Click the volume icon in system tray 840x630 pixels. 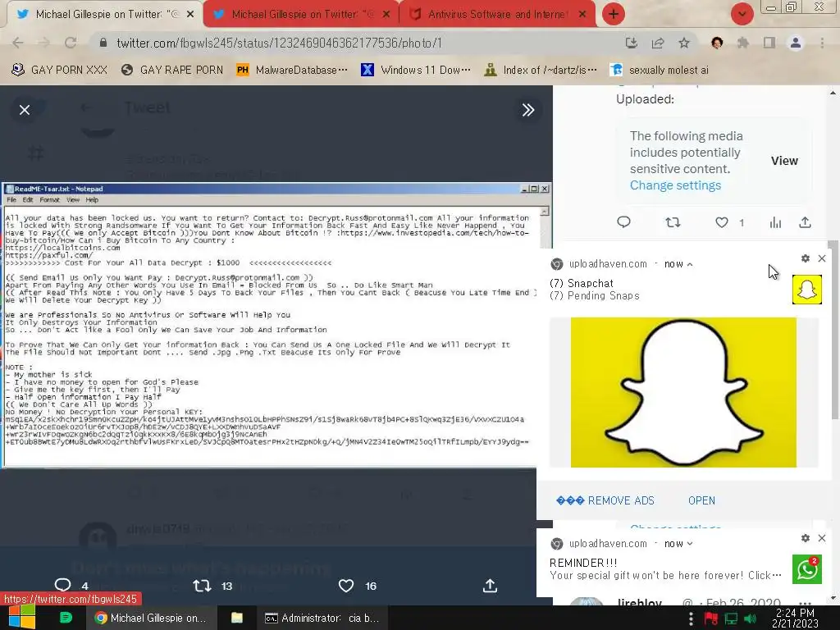[x=750, y=619]
